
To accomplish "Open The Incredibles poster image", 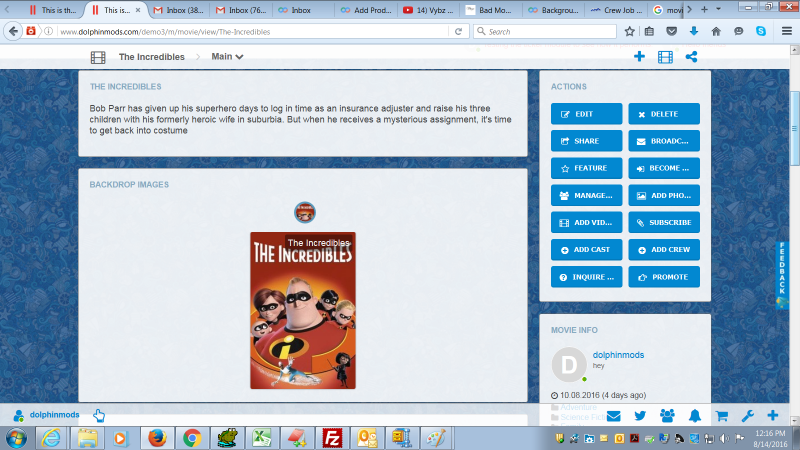I will pos(303,310).
